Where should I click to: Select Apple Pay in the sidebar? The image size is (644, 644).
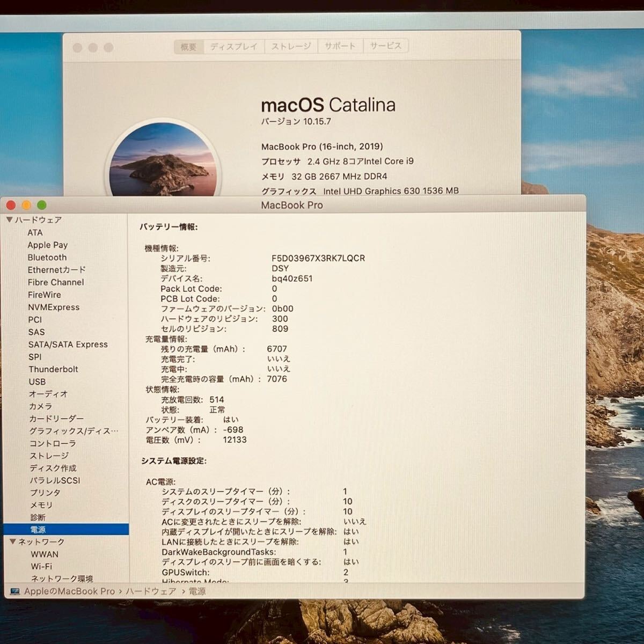click(x=48, y=245)
